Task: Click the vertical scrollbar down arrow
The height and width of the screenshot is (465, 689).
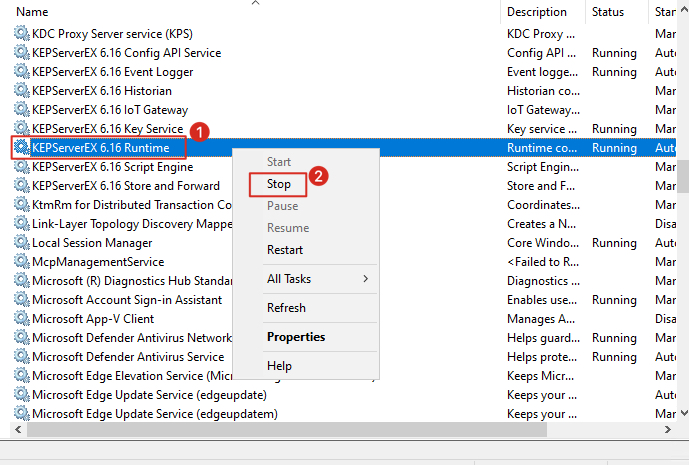Action: tap(684, 413)
